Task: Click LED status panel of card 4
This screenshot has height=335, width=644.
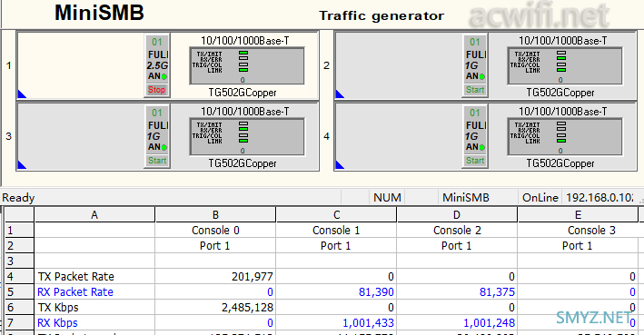Action: [565, 137]
